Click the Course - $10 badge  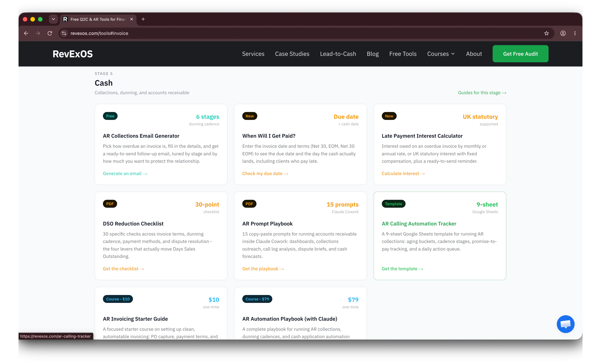118,299
